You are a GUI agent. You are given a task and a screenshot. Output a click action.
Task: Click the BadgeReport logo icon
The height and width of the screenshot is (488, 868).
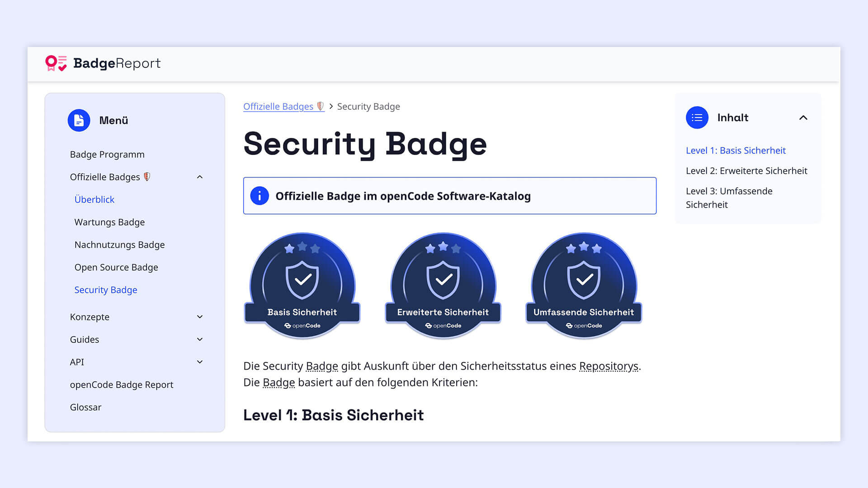(x=56, y=63)
